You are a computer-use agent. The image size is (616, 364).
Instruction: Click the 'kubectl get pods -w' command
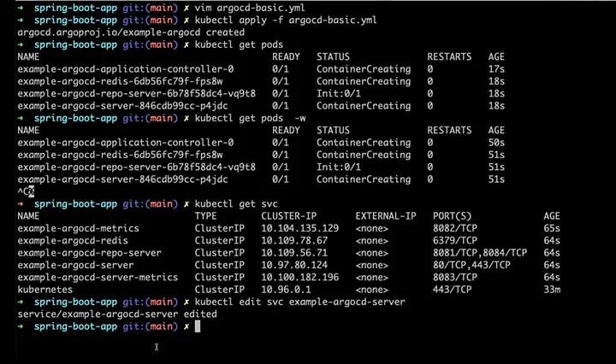click(250, 118)
